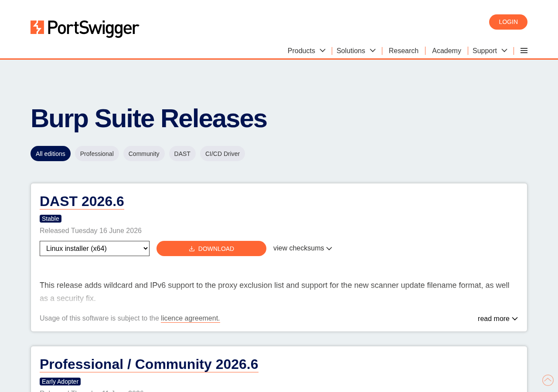Click the Released Tuesday 16 June 2026 text
The height and width of the screenshot is (392, 558).
(x=91, y=231)
